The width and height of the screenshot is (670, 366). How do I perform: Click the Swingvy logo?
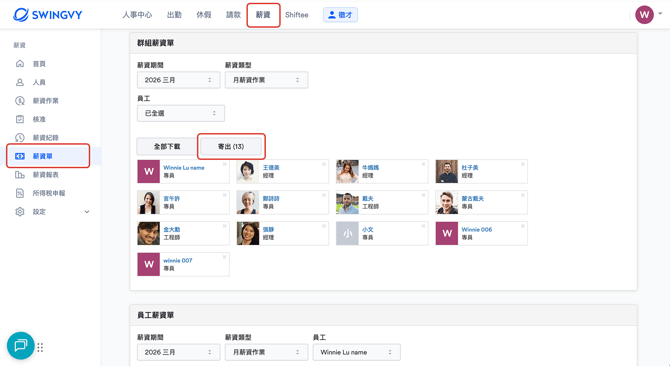(x=47, y=15)
